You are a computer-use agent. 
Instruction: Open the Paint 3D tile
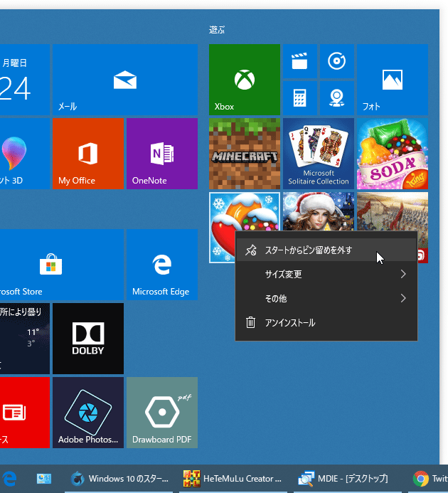[24, 154]
